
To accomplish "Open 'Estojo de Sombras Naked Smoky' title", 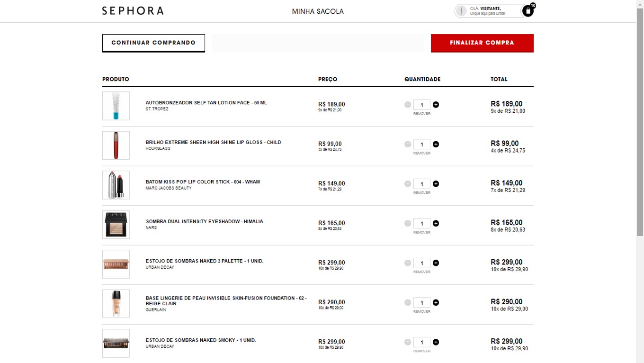I will click(201, 340).
